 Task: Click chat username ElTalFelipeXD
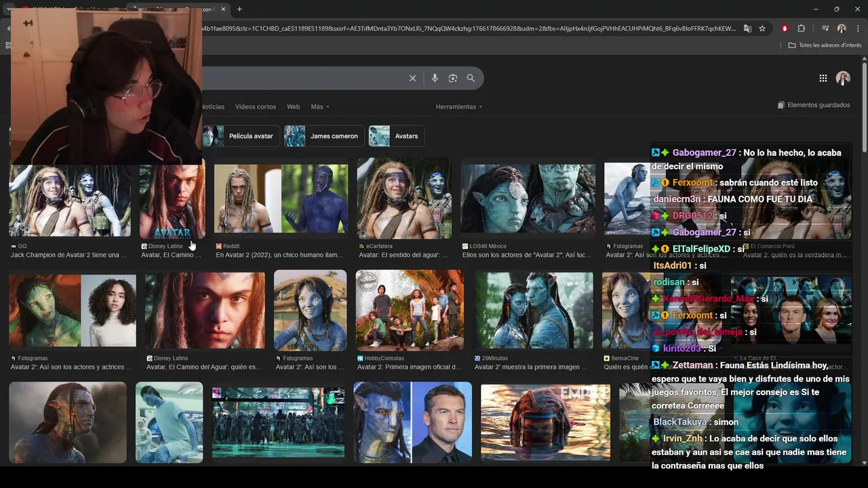click(x=701, y=249)
